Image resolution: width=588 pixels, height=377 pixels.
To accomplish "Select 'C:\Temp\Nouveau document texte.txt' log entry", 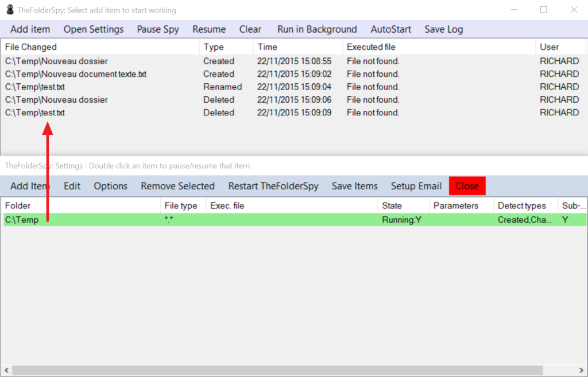I will pyautogui.click(x=293, y=74).
